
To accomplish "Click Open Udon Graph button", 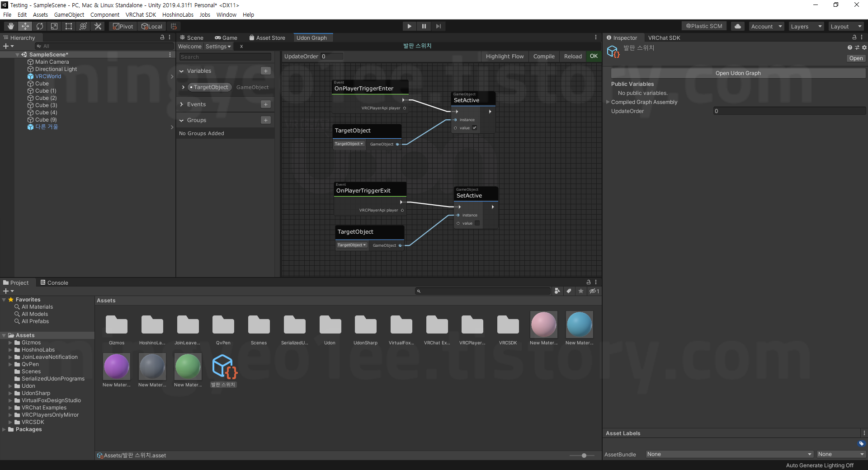I will coord(738,73).
